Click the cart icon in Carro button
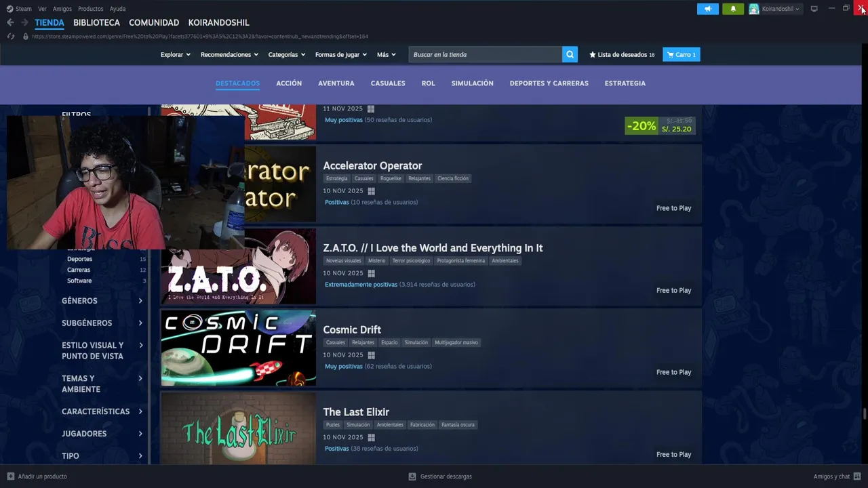Viewport: 868px width, 488px height. click(x=670, y=54)
